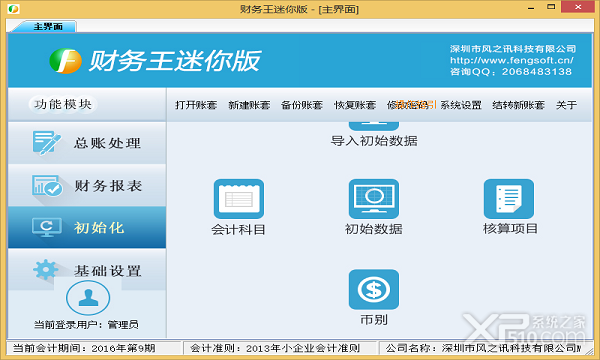Click 恢复账套 menu item
This screenshot has height=360, width=600.
click(x=355, y=105)
